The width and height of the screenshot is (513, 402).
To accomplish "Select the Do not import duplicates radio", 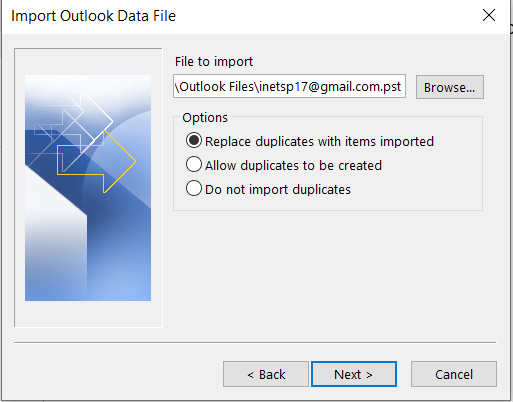I will click(x=194, y=188).
